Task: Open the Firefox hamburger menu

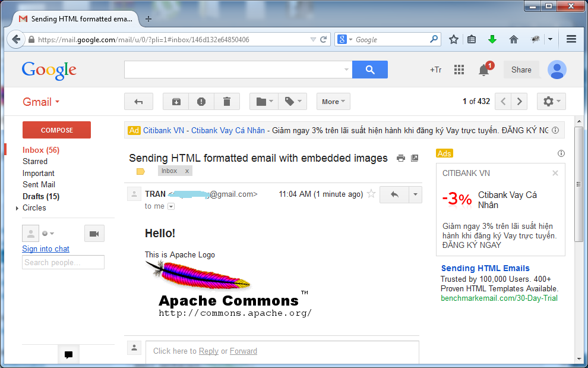Action: 571,39
